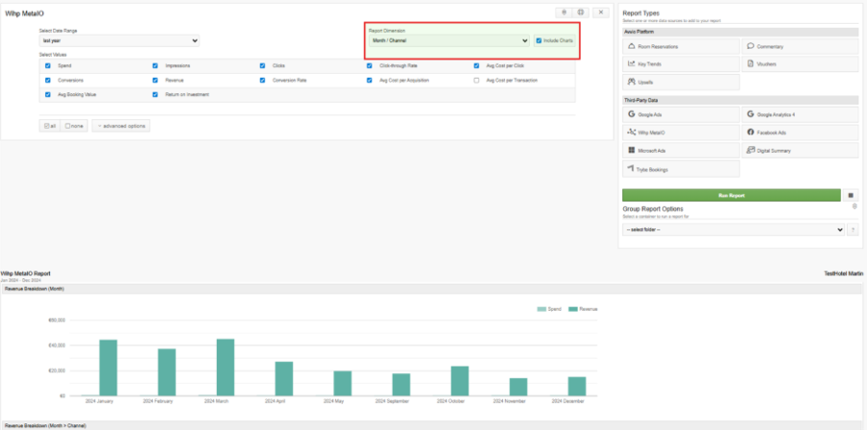This screenshot has height=430, width=868.
Task: Enable the Avg Cost per Transaction checkbox
Action: 476,81
